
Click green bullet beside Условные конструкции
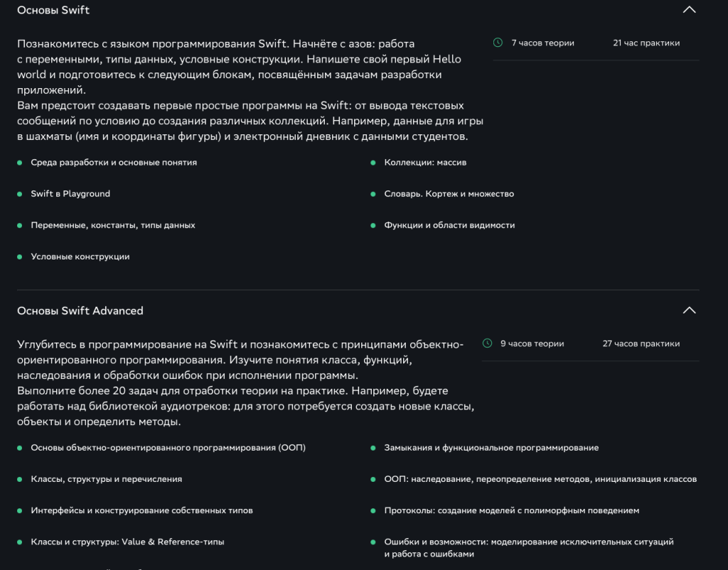pyautogui.click(x=20, y=257)
